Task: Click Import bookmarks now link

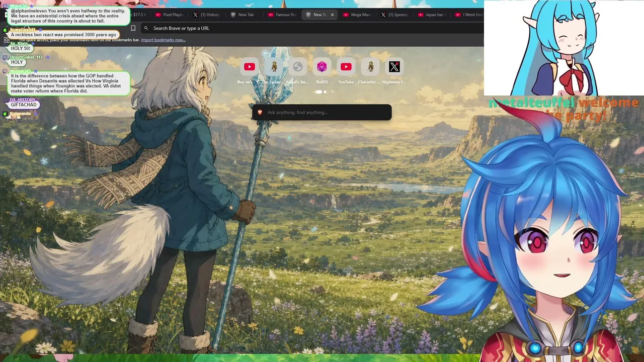Action: (163, 40)
